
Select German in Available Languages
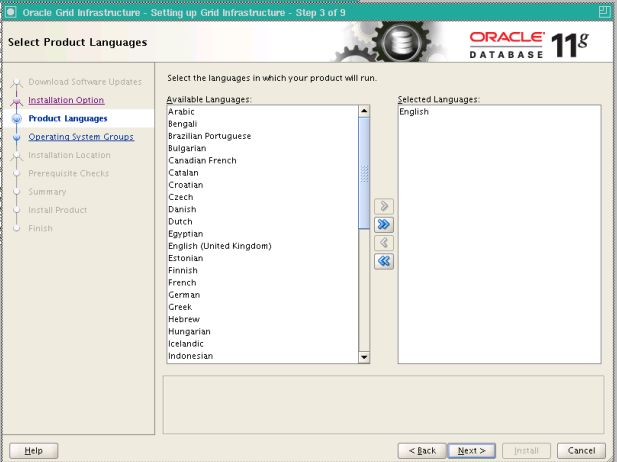click(262, 295)
